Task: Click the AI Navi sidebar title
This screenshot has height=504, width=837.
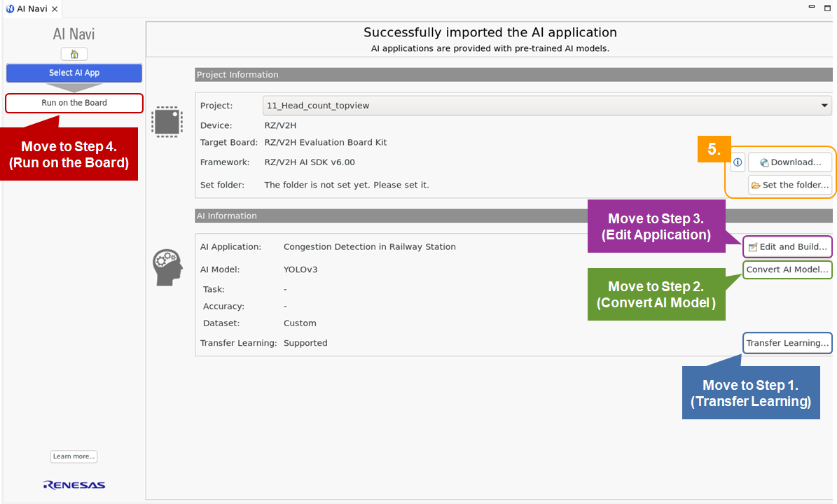Action: (x=74, y=34)
